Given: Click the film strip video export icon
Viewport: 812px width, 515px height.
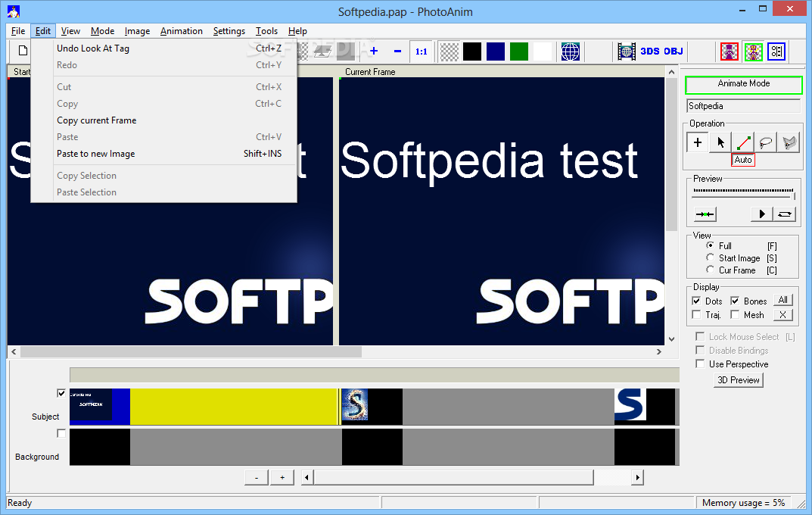Looking at the screenshot, I should [x=627, y=51].
